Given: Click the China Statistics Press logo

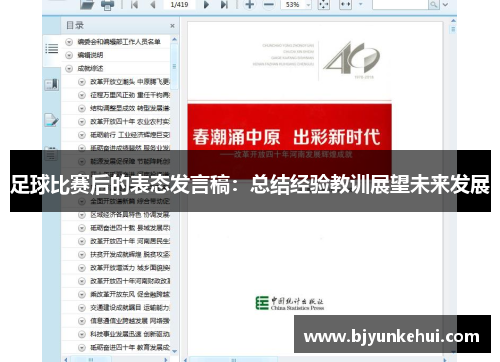Looking at the screenshot, I should pyautogui.click(x=290, y=303).
